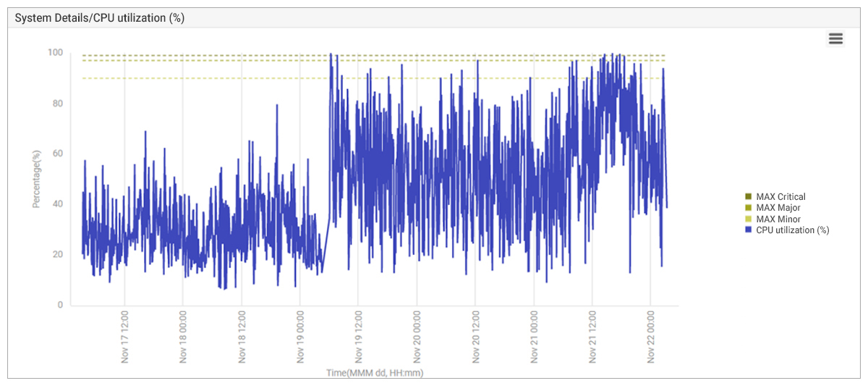Toggle the CPU utilization (%) legend entry
The height and width of the screenshot is (386, 868).
pyautogui.click(x=787, y=230)
